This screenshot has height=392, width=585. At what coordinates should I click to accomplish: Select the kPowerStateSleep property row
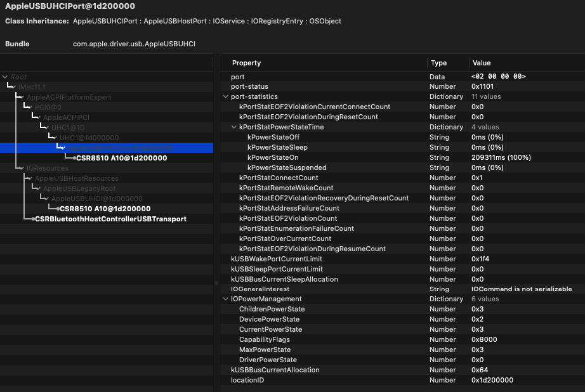(x=402, y=147)
